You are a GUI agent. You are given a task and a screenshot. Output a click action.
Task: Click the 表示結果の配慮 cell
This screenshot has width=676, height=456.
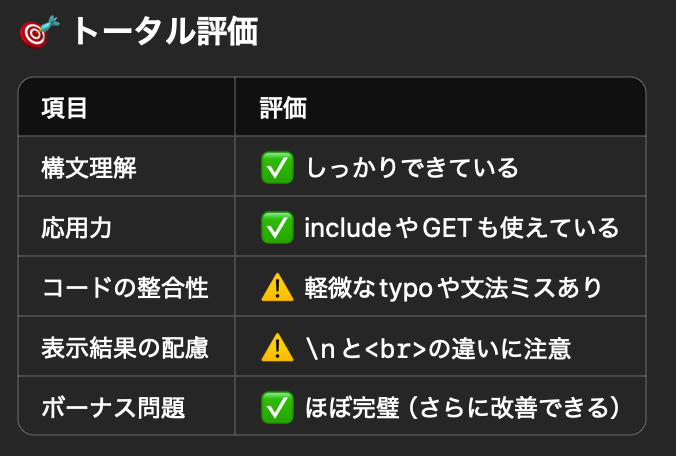point(125,347)
